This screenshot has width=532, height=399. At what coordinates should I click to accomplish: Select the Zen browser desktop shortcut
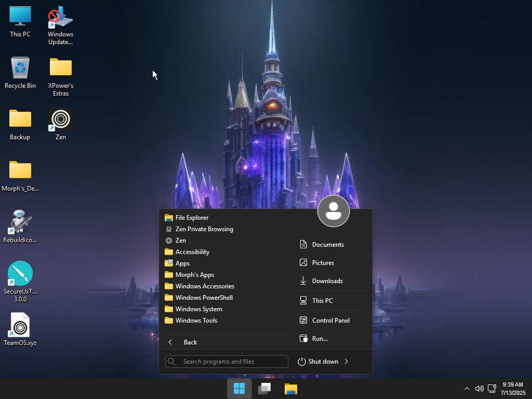pyautogui.click(x=60, y=124)
